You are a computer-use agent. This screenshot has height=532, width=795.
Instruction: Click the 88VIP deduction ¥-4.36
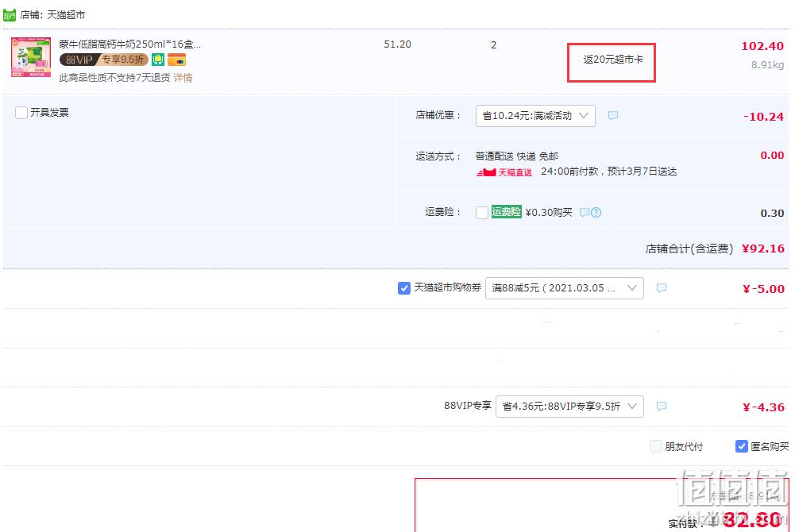[763, 407]
